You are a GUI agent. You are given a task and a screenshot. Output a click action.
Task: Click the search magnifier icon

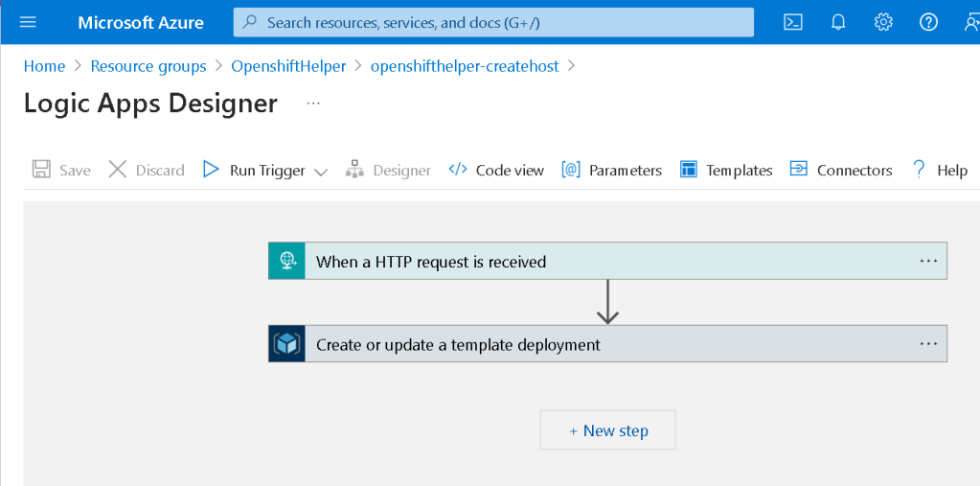(250, 22)
